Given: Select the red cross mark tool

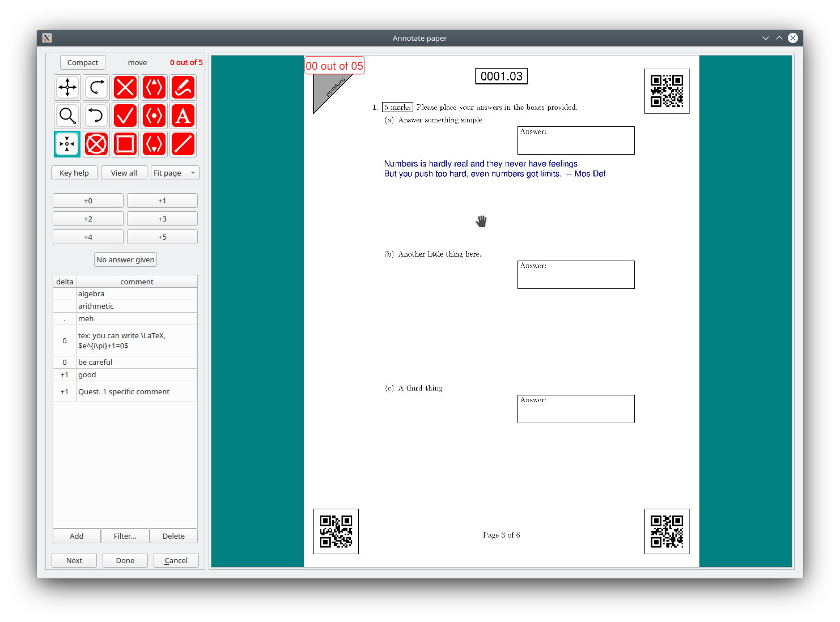Looking at the screenshot, I should click(125, 87).
